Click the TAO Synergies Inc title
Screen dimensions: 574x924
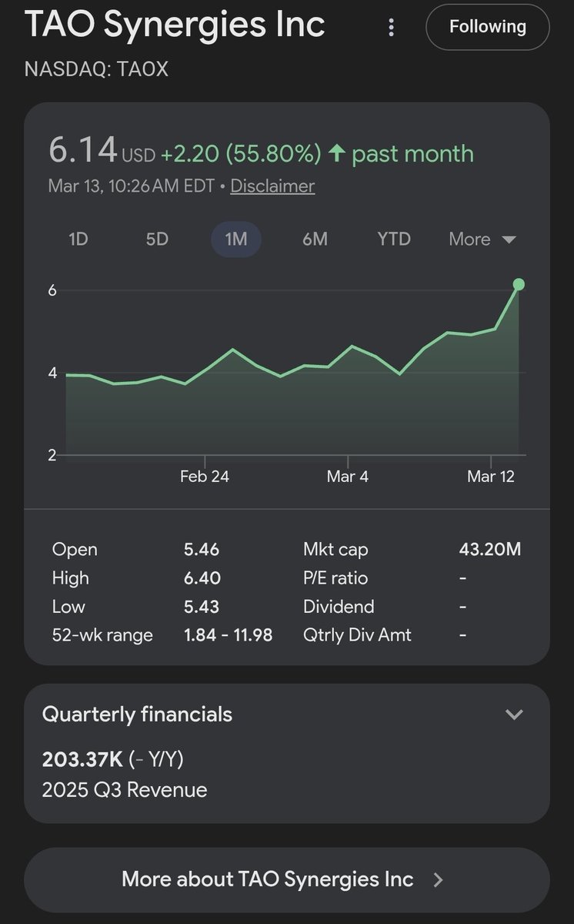point(175,25)
